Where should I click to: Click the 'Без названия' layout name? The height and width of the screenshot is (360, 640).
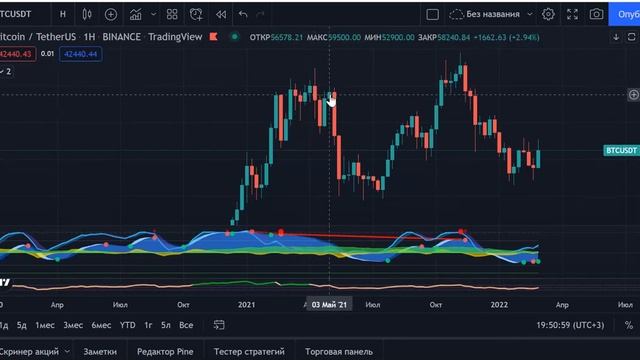tap(493, 14)
